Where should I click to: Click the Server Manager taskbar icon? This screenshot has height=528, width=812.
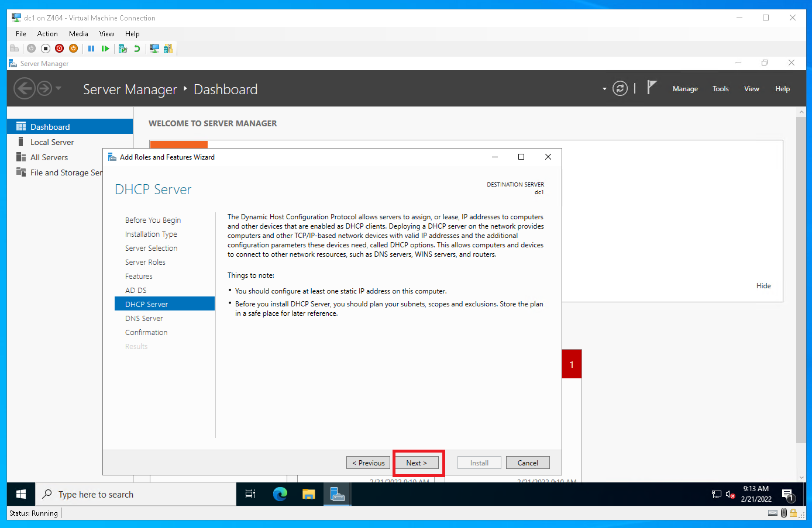coord(337,494)
